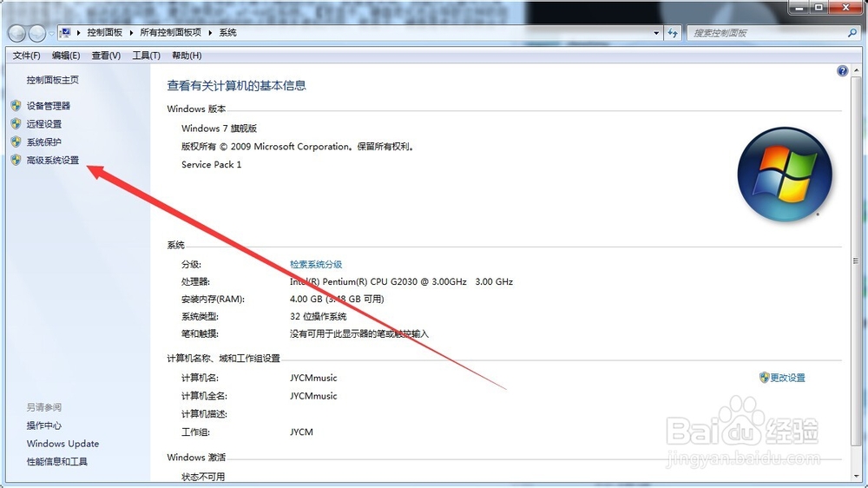Click the 更改设置 link
The image size is (868, 488).
pyautogui.click(x=788, y=378)
